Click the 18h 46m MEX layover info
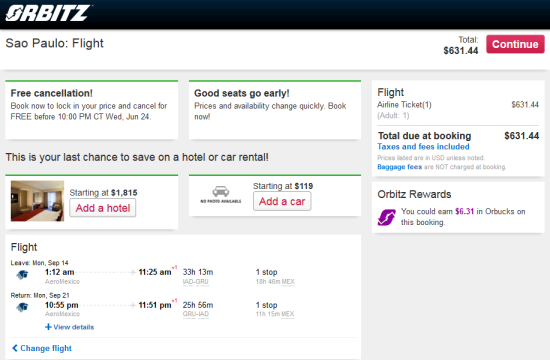This screenshot has width=550, height=360. click(275, 282)
